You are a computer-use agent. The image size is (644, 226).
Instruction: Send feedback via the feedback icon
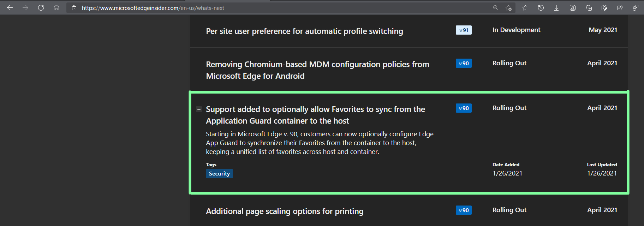tap(636, 8)
